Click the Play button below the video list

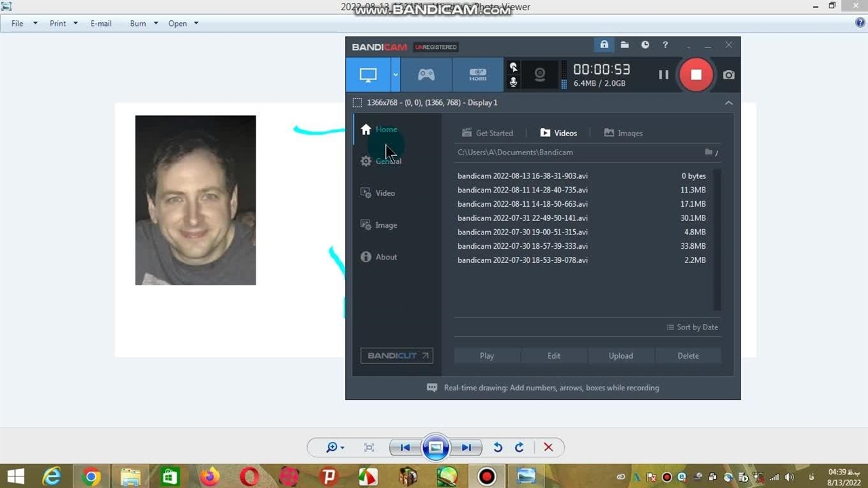[487, 356]
